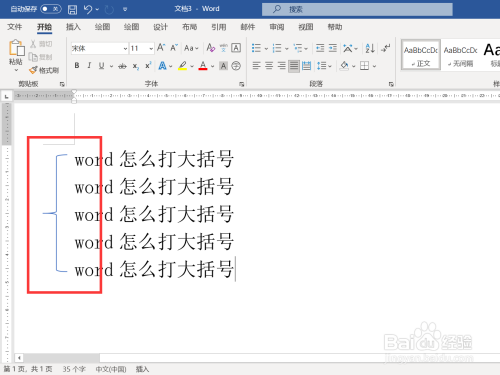The width and height of the screenshot is (500, 375).
Task: Toggle Superscript formatting
Action: tap(148, 66)
